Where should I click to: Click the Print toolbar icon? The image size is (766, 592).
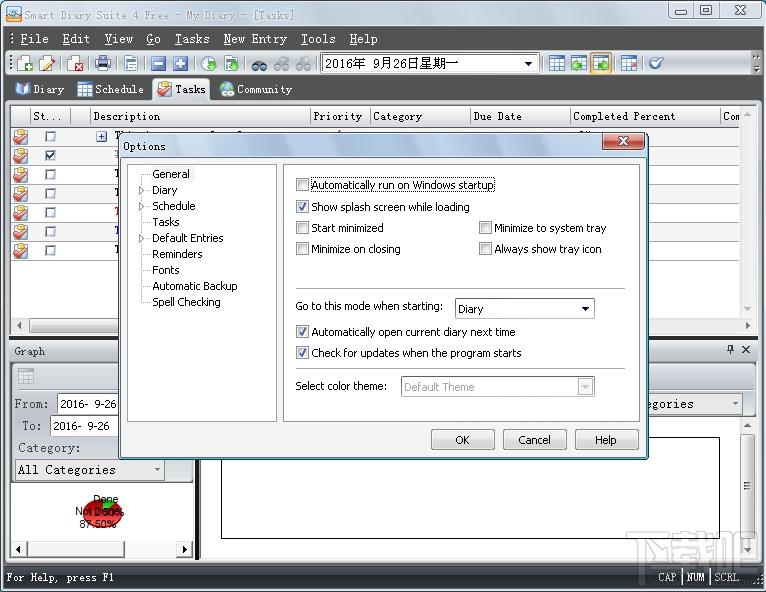pyautogui.click(x=103, y=63)
